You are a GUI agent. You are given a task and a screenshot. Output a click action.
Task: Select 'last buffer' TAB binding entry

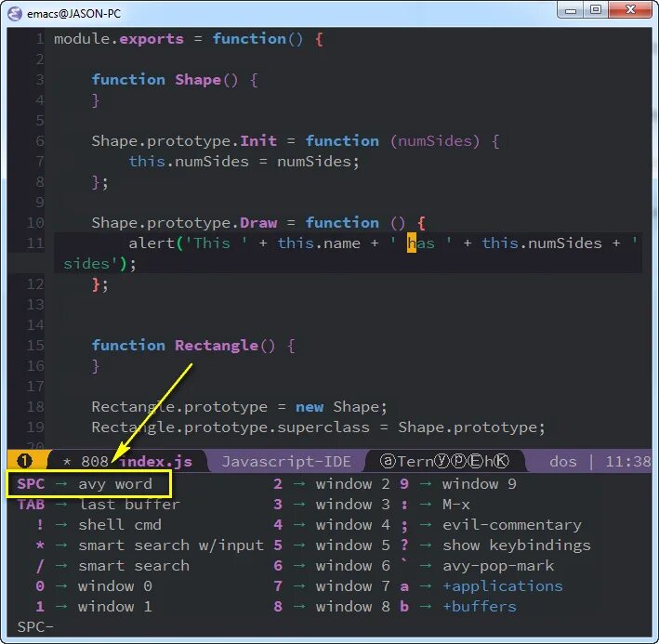99,504
